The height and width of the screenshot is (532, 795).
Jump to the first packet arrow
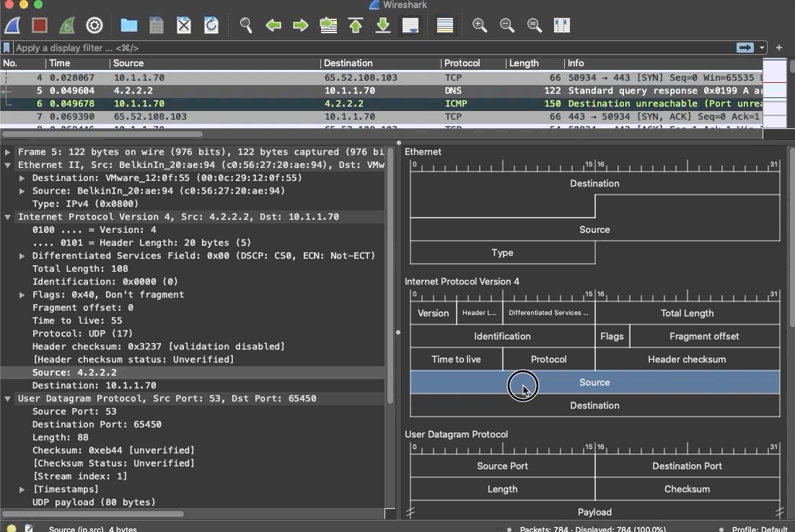pyautogui.click(x=356, y=25)
